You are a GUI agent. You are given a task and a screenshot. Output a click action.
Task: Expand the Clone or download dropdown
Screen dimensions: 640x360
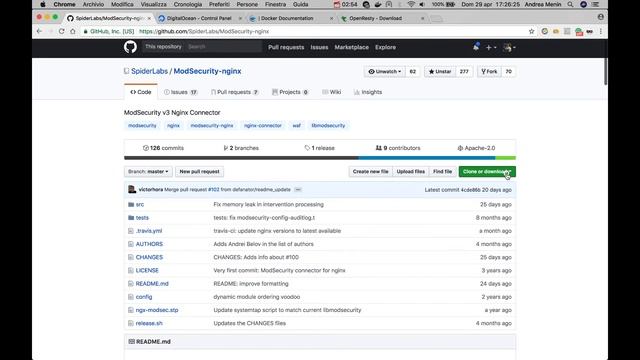(x=487, y=171)
